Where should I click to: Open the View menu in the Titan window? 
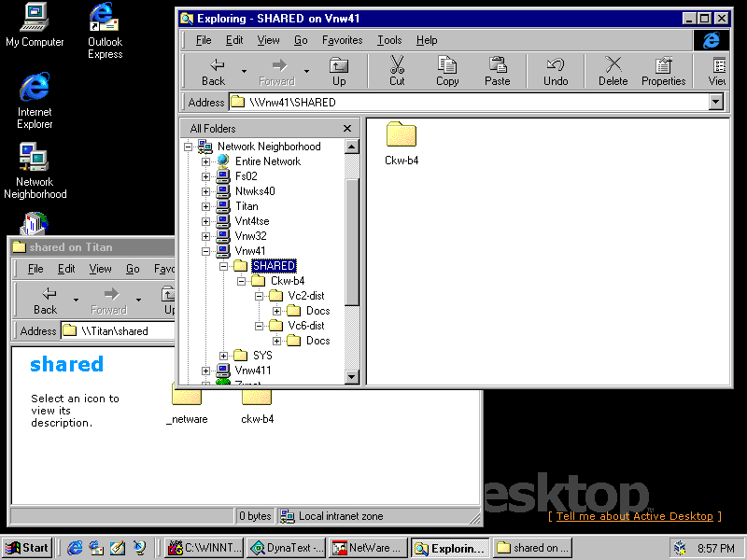tap(100, 269)
